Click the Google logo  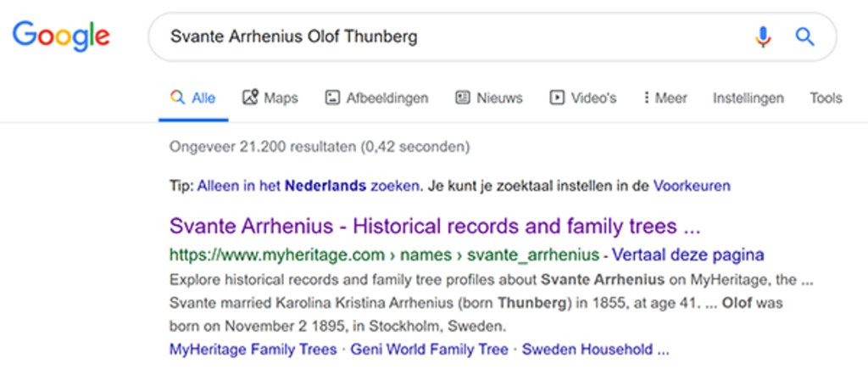click(60, 36)
